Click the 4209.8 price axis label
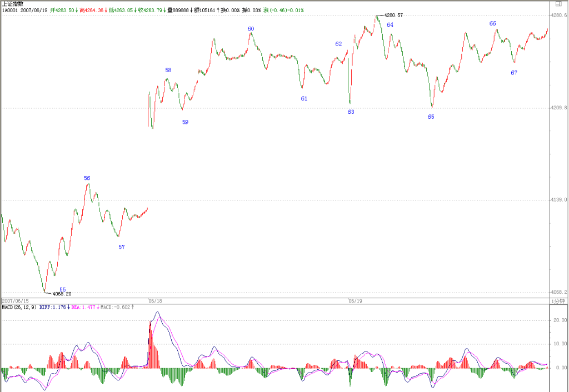Viewport: 569px width, 392px height. (559, 108)
